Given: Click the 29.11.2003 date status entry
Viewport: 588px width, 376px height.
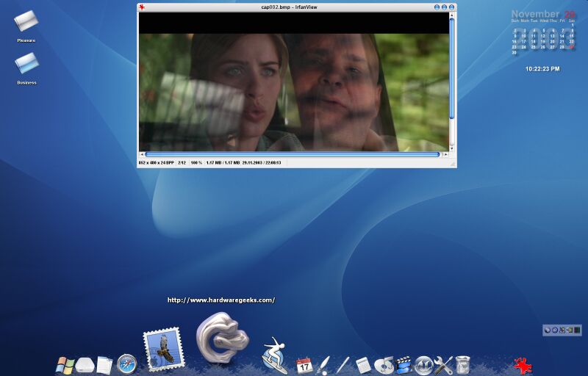Looking at the screenshot, I should pyautogui.click(x=262, y=163).
